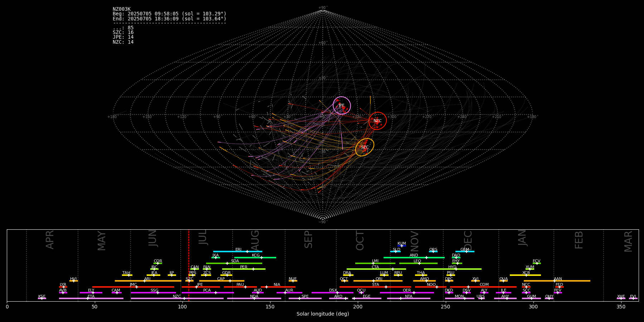Select the NTA shower bar in timeline
Image resolution: width=644 pixels, height=322 pixels.
(409, 298)
